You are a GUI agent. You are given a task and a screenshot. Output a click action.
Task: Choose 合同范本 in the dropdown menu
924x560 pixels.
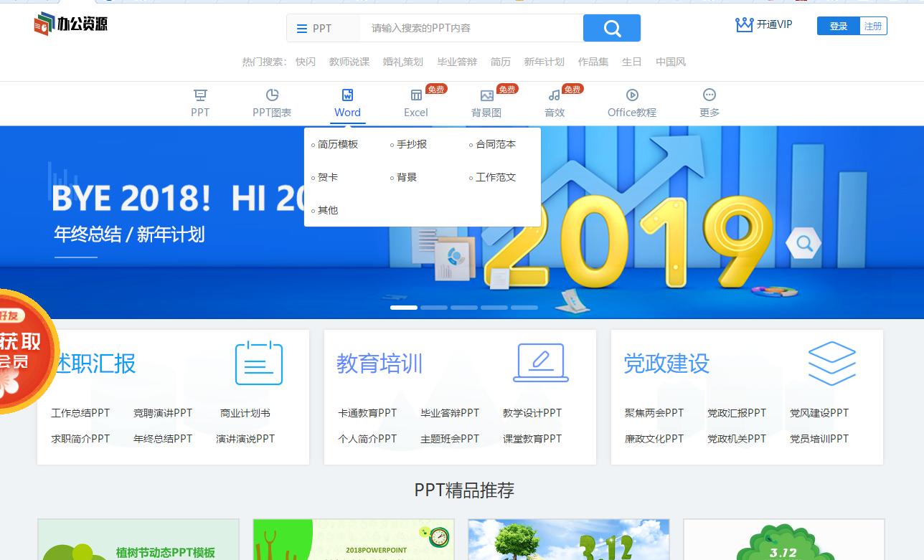click(496, 143)
